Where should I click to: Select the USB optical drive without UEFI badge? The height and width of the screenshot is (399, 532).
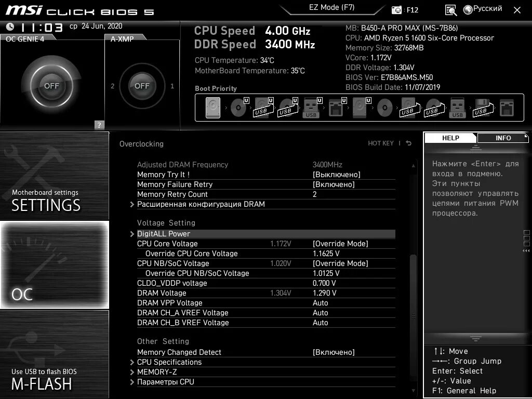[434, 108]
